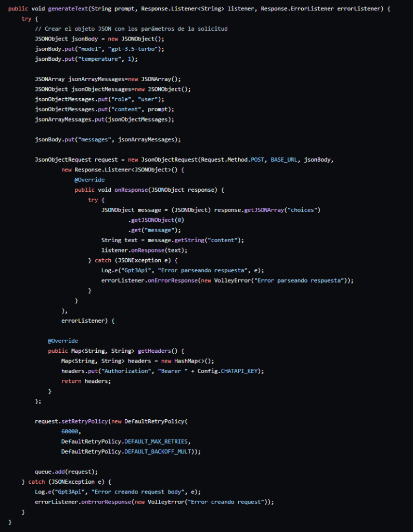Click the queue.add(request) line
This screenshot has width=413, height=532.
pyautogui.click(x=66, y=472)
